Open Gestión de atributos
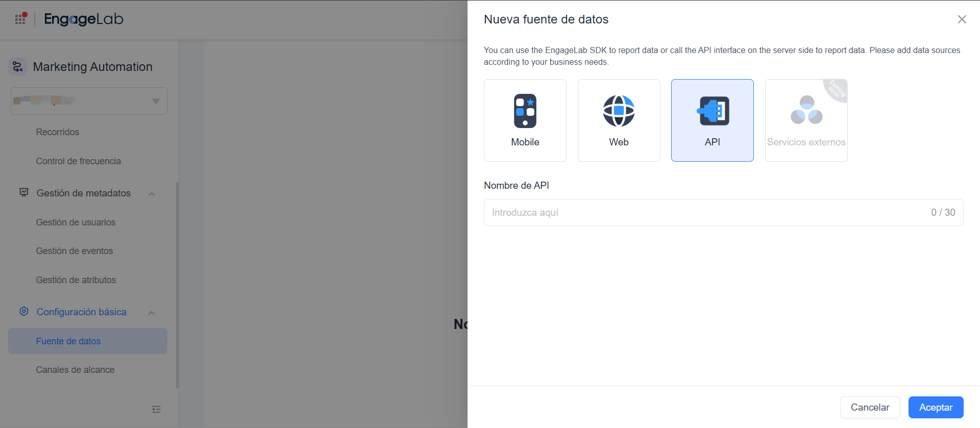Image resolution: width=980 pixels, height=428 pixels. coord(76,280)
